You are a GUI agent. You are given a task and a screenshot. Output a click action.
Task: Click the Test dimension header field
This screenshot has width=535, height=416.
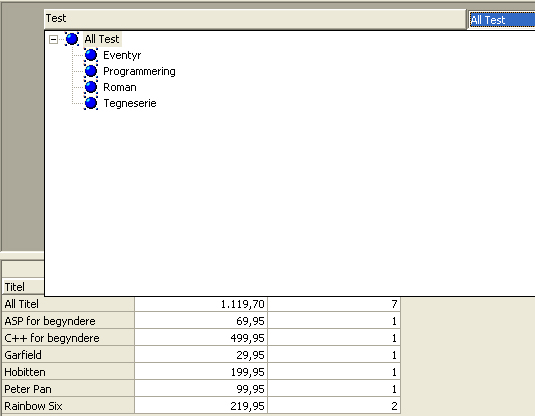[x=255, y=18]
